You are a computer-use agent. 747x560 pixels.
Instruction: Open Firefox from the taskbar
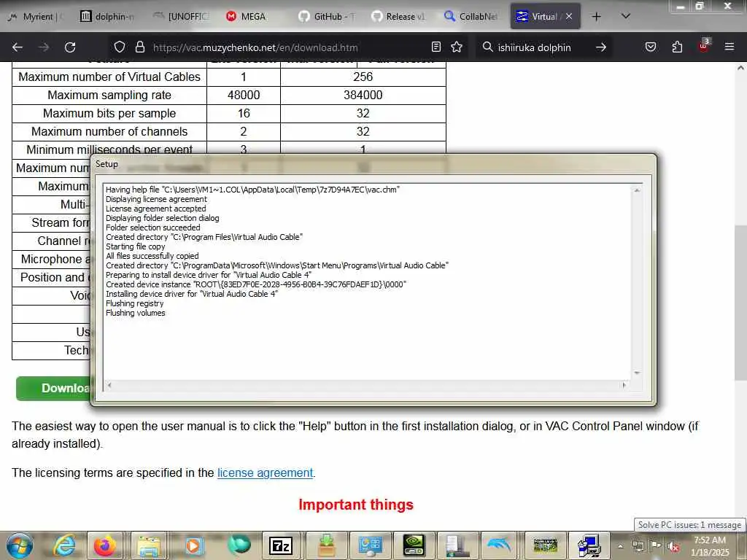pyautogui.click(x=105, y=545)
